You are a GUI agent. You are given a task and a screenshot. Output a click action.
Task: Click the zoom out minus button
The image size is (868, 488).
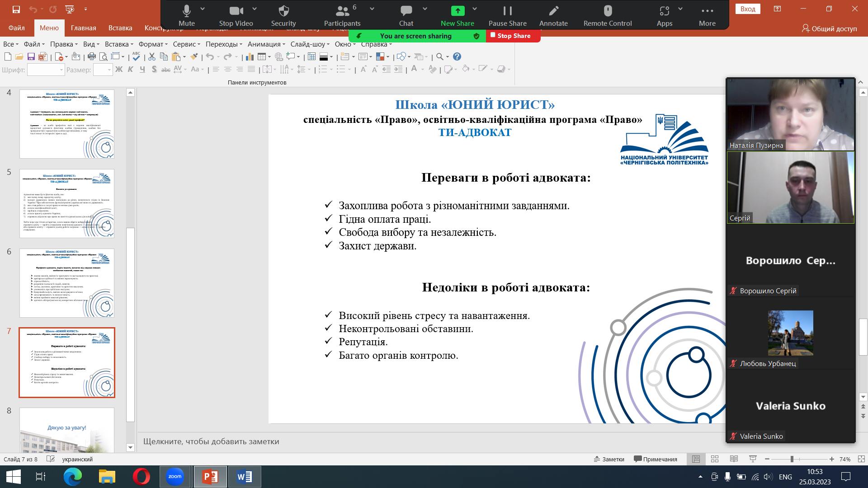(767, 459)
